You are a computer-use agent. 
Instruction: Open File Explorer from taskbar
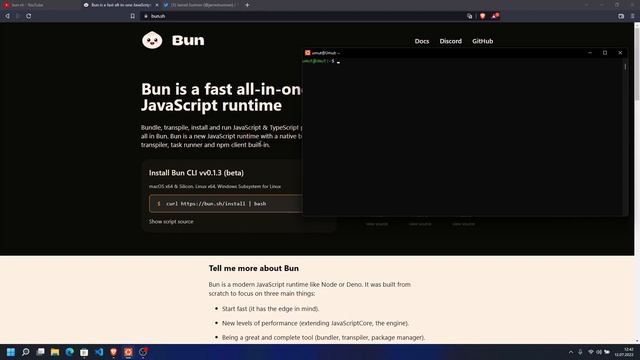pos(55,352)
